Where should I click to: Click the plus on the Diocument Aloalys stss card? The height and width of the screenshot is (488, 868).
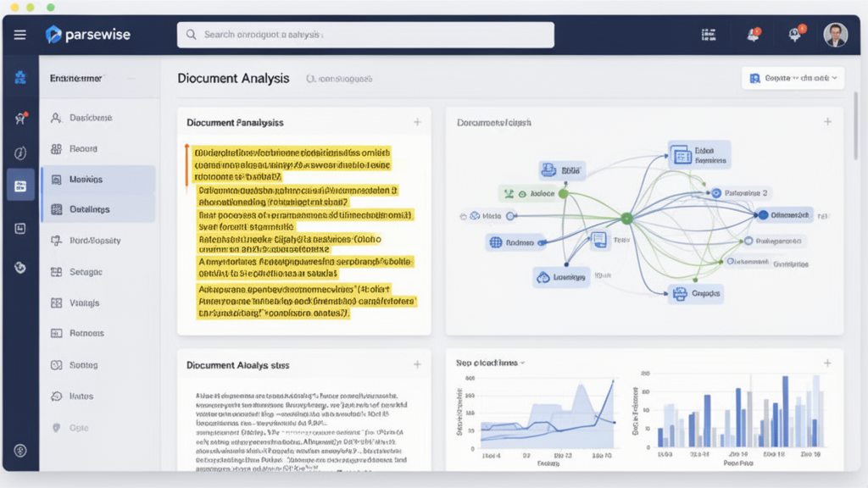417,364
